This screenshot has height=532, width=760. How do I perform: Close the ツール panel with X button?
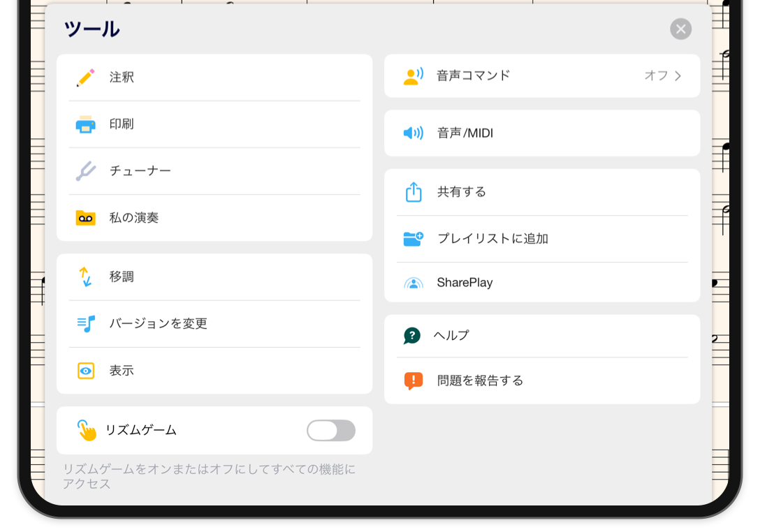(681, 29)
